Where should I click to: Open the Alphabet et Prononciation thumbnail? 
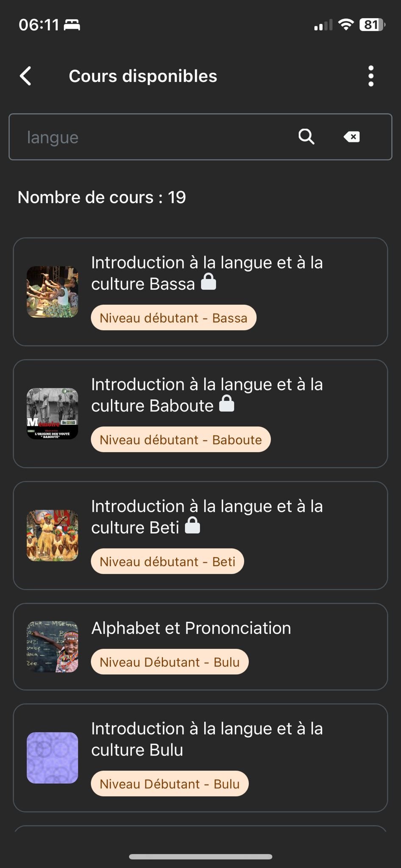point(53,647)
